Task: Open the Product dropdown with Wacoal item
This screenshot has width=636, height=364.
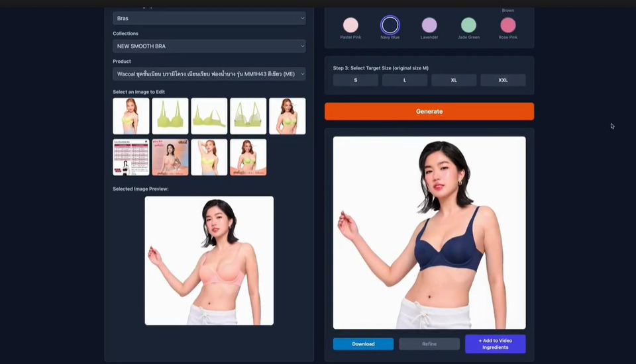Action: tap(209, 74)
